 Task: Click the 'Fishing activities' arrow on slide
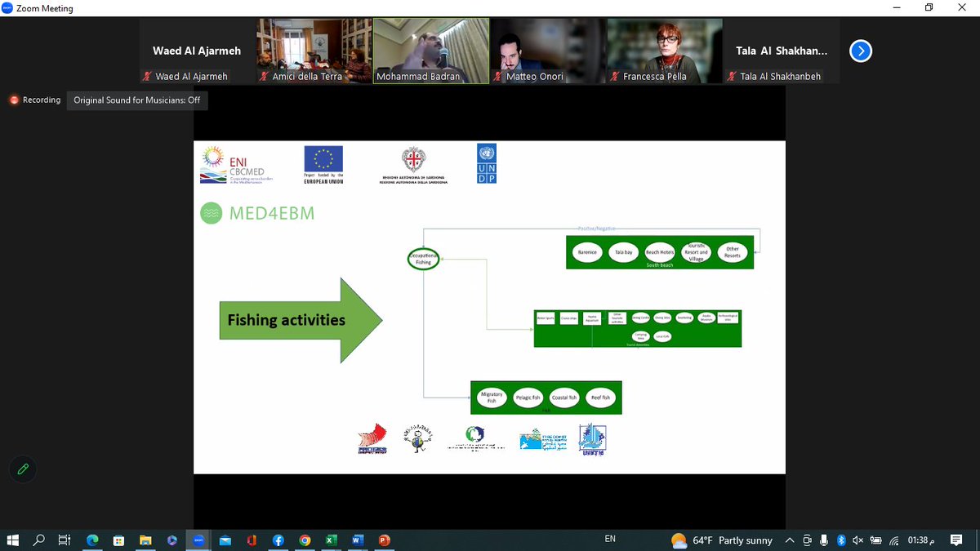tap(300, 320)
